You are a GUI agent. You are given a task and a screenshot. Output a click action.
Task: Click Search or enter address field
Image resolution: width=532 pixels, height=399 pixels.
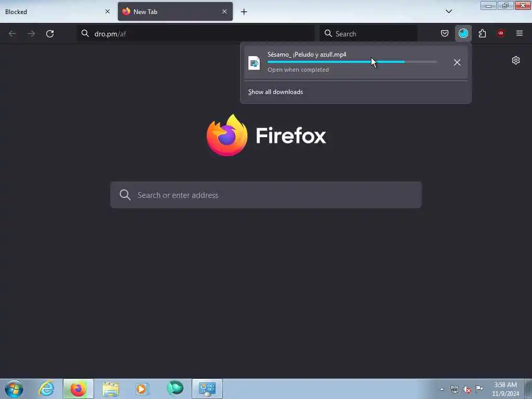point(266,195)
